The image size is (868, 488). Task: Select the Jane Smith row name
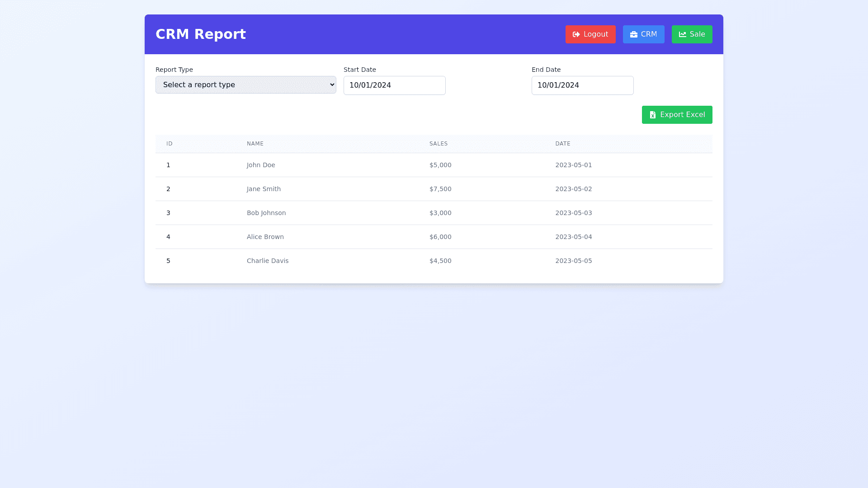coord(264,189)
